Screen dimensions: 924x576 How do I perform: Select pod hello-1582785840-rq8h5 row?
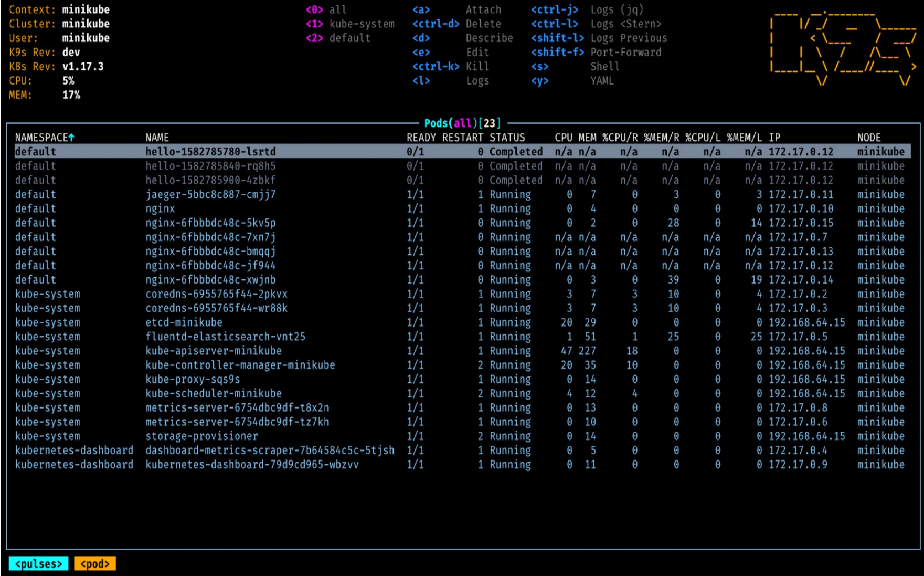[463, 166]
